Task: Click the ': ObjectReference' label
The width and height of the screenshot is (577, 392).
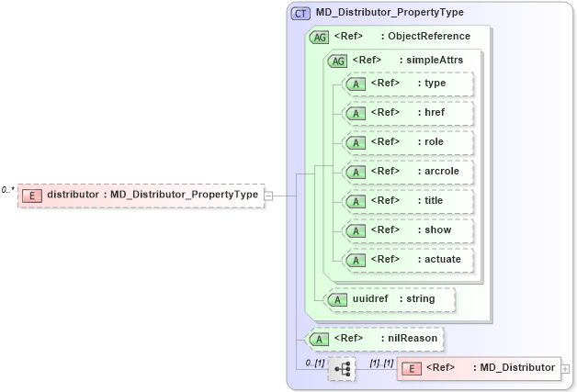Action: pyautogui.click(x=425, y=36)
